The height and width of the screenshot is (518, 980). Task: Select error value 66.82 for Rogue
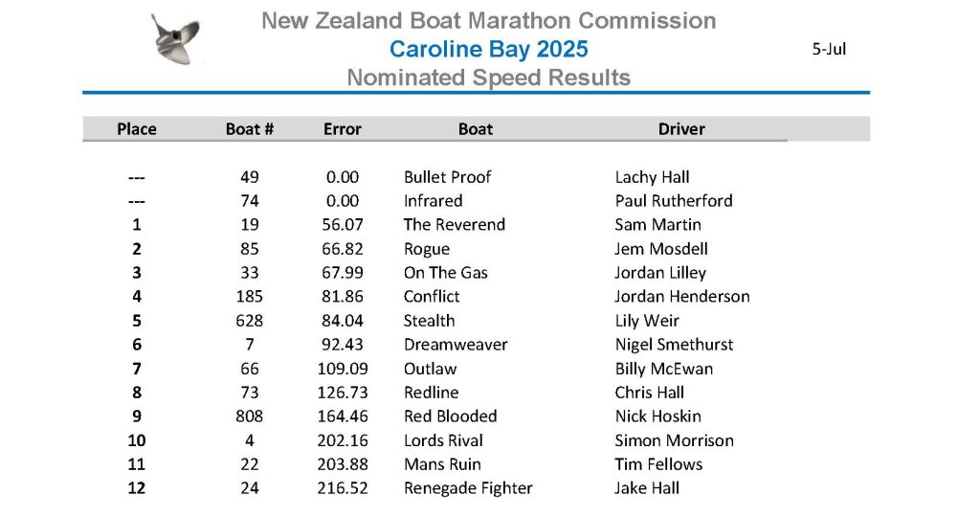tap(343, 249)
